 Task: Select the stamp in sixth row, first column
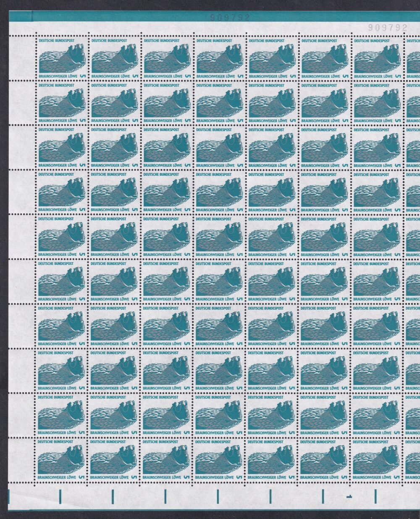62,281
